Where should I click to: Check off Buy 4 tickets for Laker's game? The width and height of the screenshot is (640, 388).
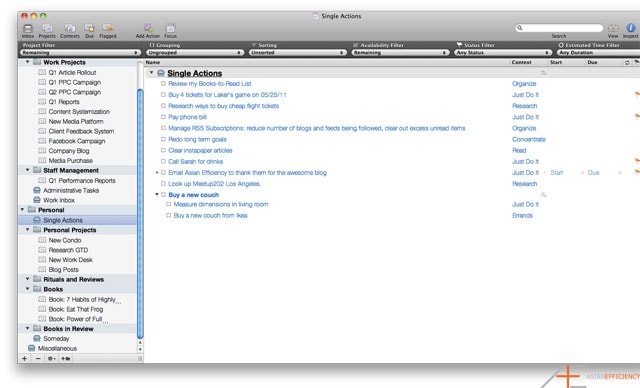pyautogui.click(x=163, y=95)
